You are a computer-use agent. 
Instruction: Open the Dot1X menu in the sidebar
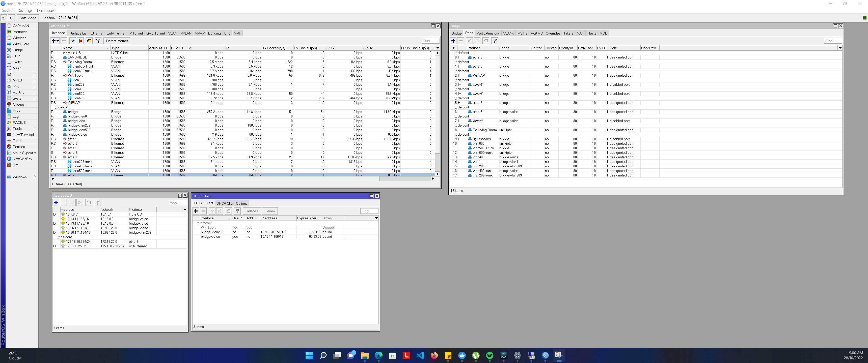point(17,141)
